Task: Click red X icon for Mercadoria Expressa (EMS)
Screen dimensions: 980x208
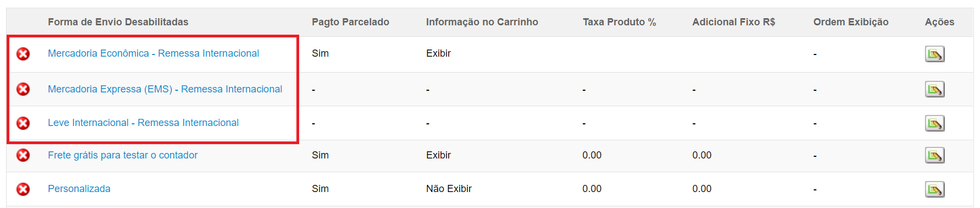Action: pos(23,89)
